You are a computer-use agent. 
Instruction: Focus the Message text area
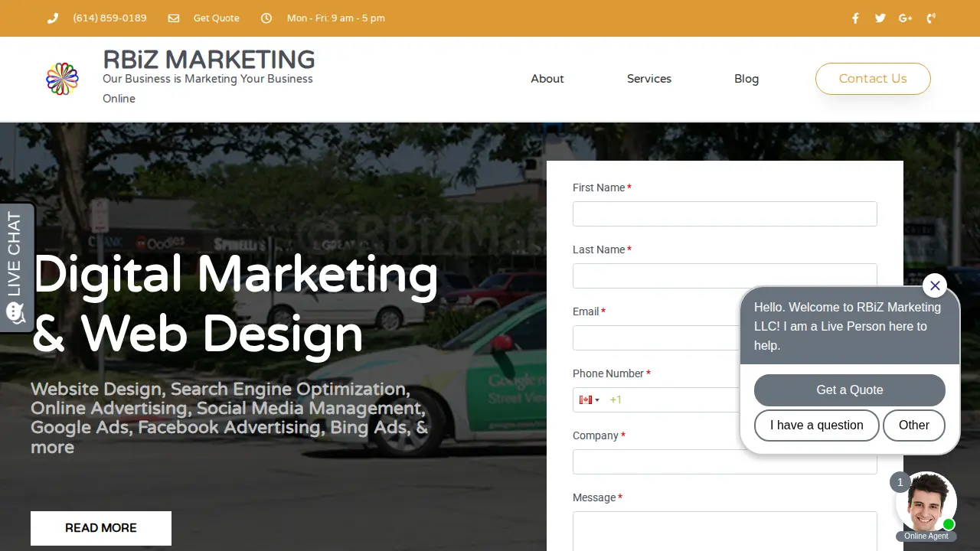click(725, 531)
